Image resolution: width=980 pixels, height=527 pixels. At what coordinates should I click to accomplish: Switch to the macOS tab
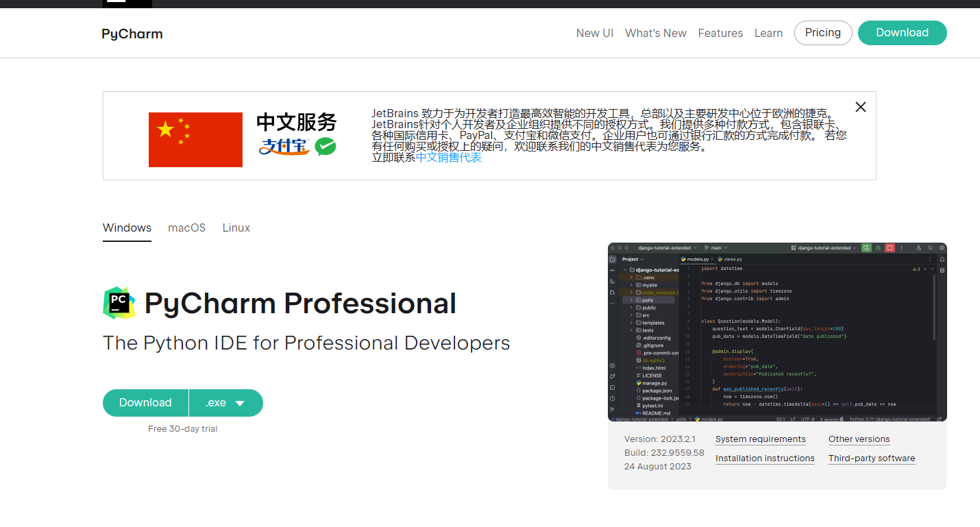(x=186, y=228)
